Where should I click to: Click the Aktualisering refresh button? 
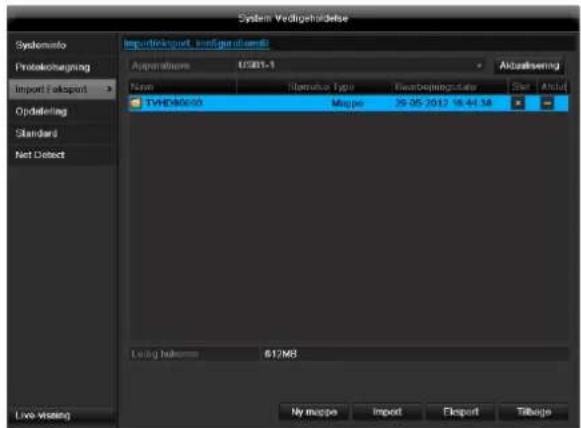click(x=529, y=66)
